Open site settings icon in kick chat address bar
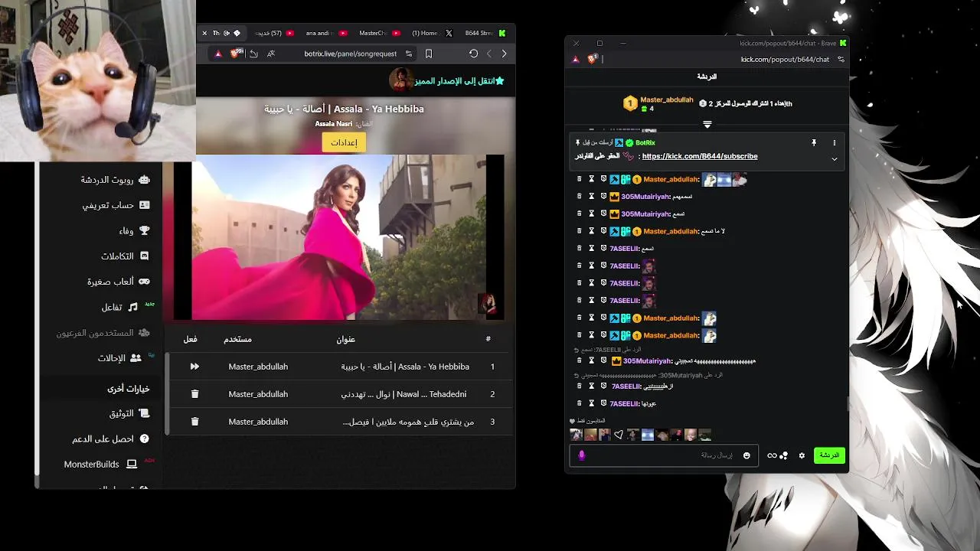Image resolution: width=980 pixels, height=551 pixels. [841, 59]
